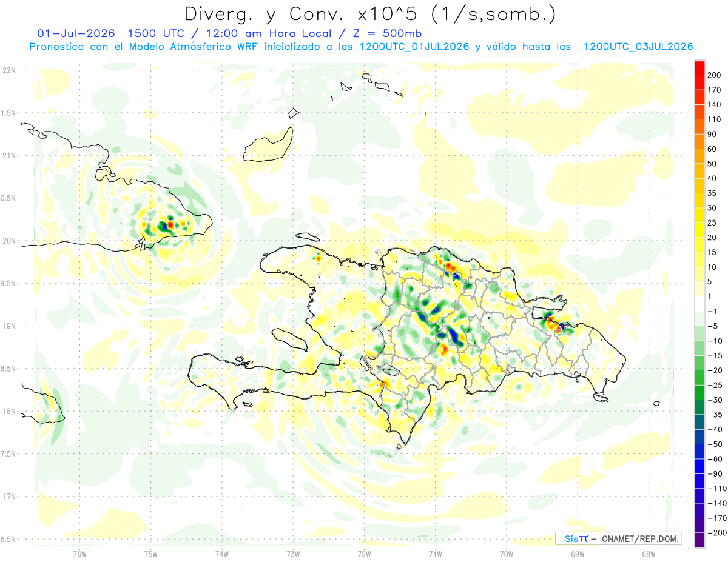Image resolution: width=728 pixels, height=562 pixels.
Task: Click the chart title 'Diverg. y Conv. x10^5'
Action: (303, 14)
